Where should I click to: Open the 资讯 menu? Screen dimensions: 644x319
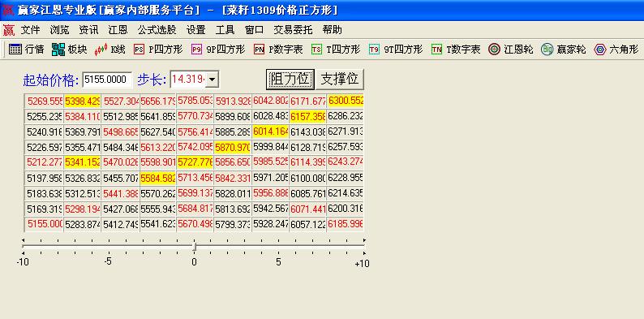tap(88, 30)
